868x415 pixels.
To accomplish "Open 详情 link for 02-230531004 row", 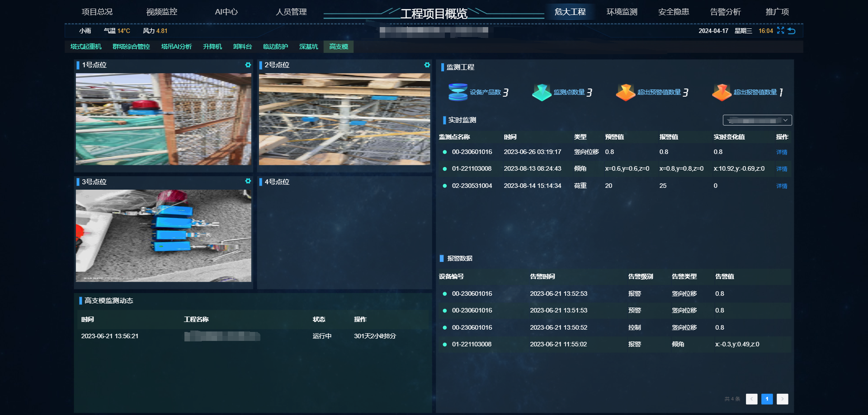I will point(782,186).
